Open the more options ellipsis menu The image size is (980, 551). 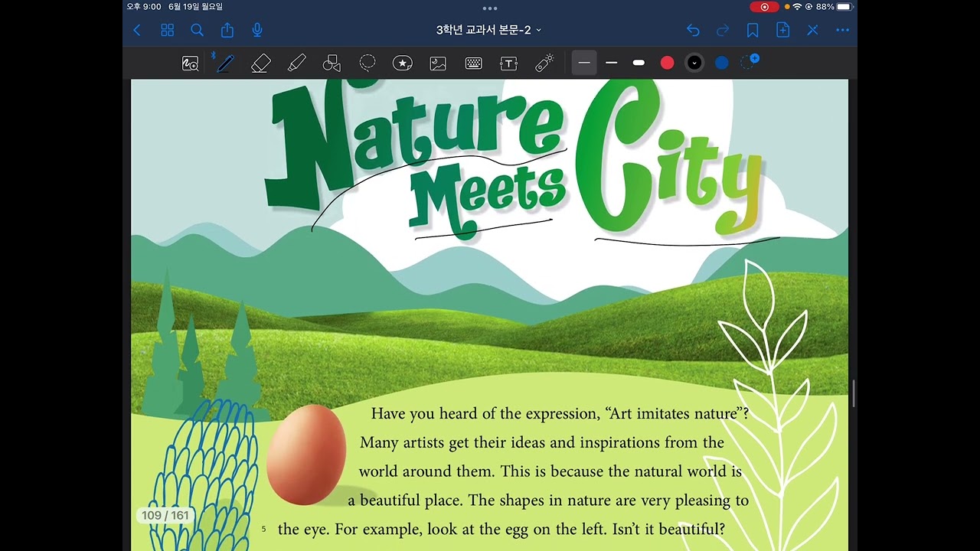coord(842,30)
